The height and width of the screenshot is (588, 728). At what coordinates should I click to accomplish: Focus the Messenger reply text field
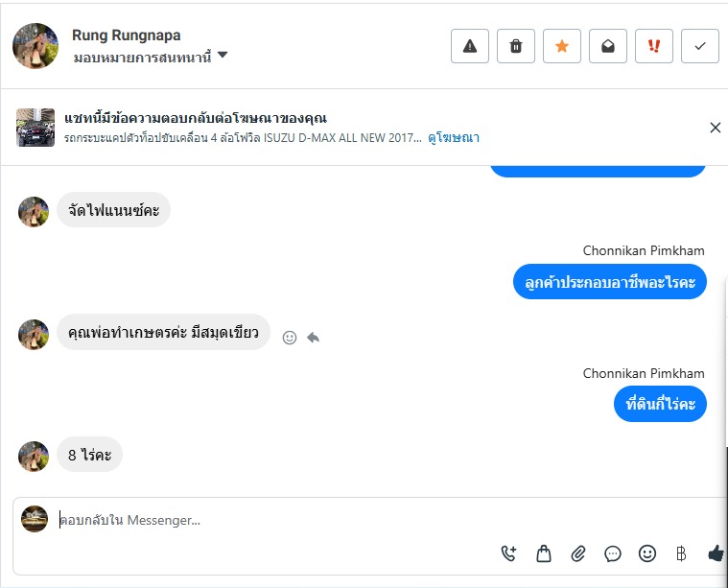point(288,520)
